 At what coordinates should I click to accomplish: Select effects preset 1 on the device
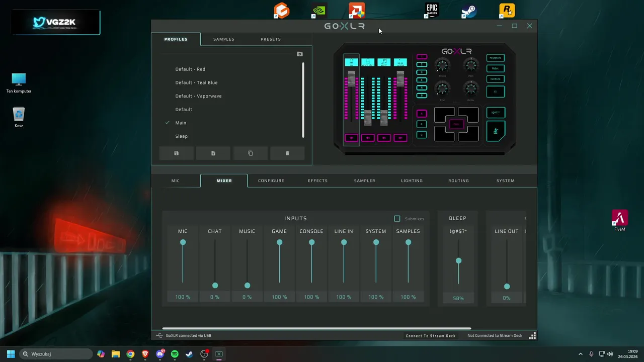[x=422, y=57]
